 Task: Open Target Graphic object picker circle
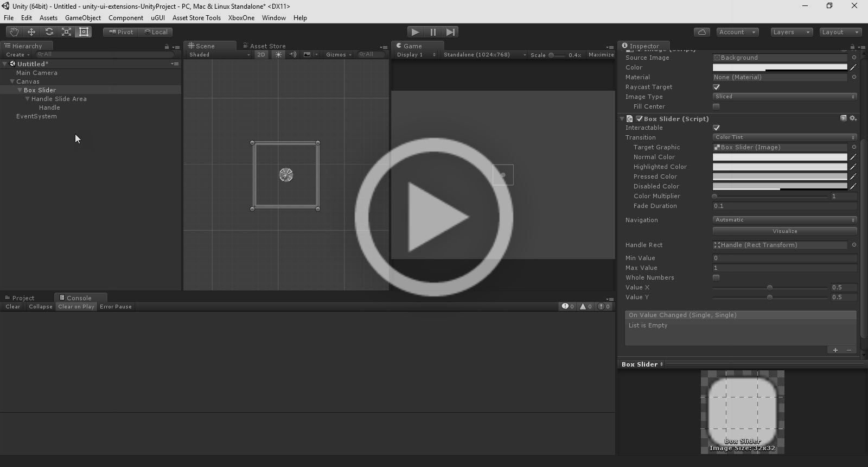click(854, 147)
